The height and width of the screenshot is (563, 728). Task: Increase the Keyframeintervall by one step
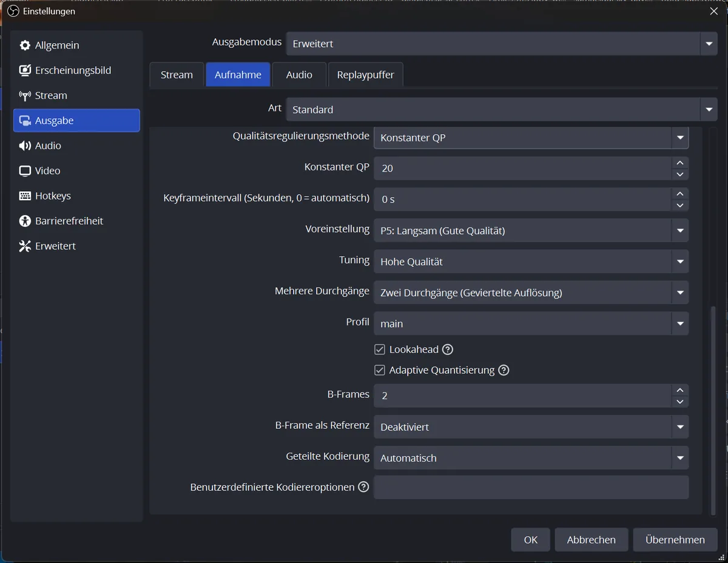[680, 194]
